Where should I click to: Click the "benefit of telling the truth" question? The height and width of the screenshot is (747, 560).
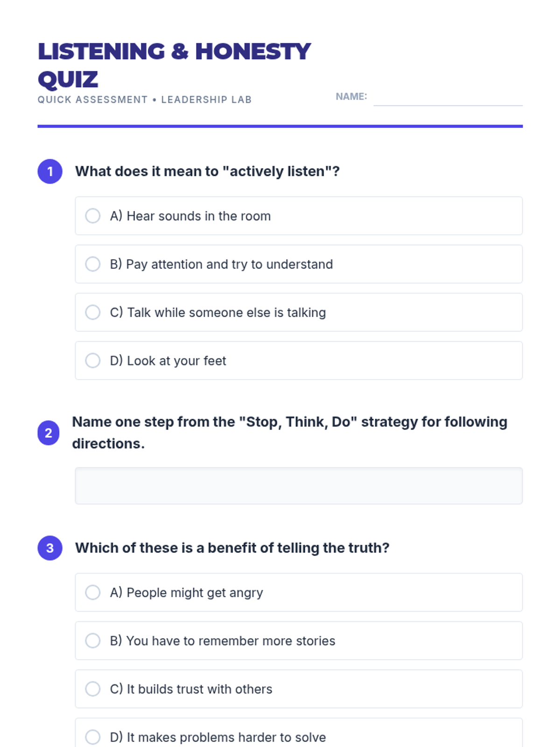232,548
